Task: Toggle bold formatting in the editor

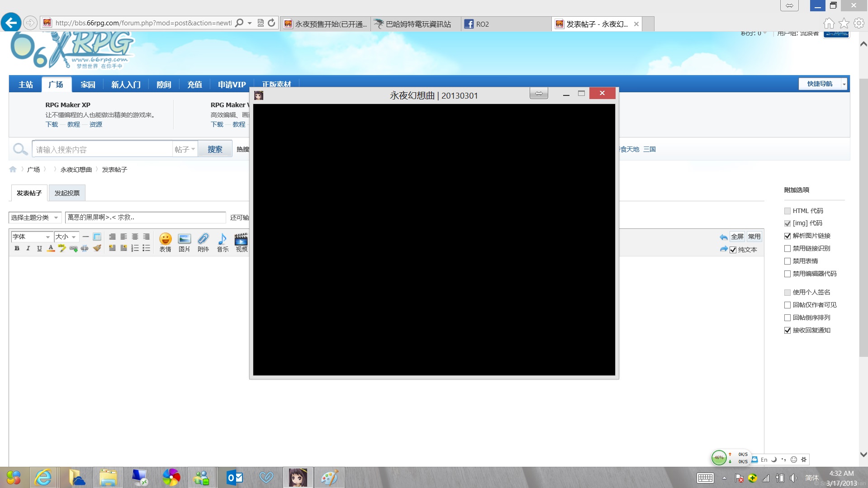Action: pos(17,248)
